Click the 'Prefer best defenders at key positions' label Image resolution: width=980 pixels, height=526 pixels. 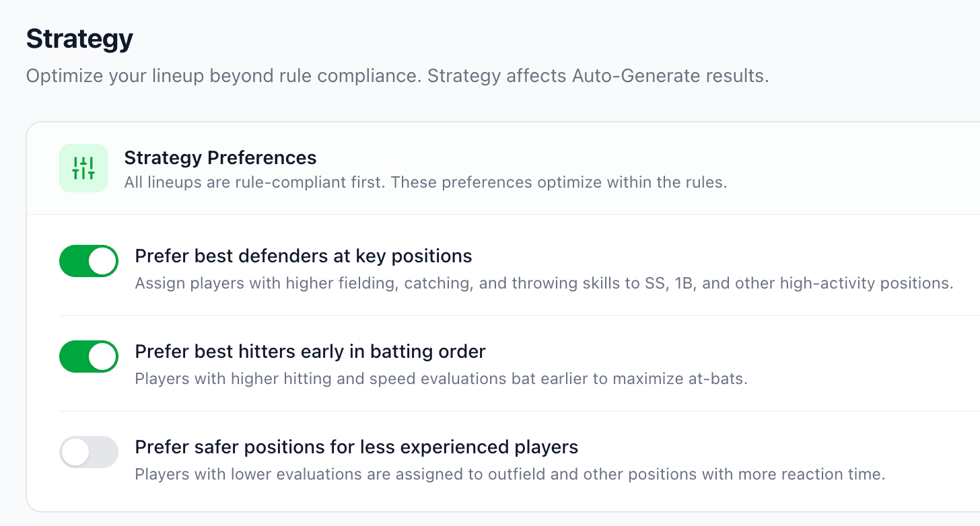point(304,256)
